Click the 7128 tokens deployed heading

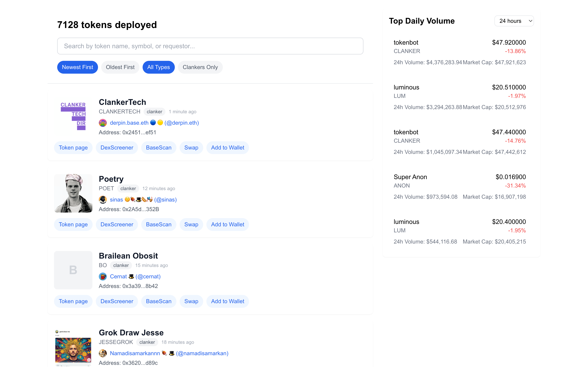tap(107, 25)
